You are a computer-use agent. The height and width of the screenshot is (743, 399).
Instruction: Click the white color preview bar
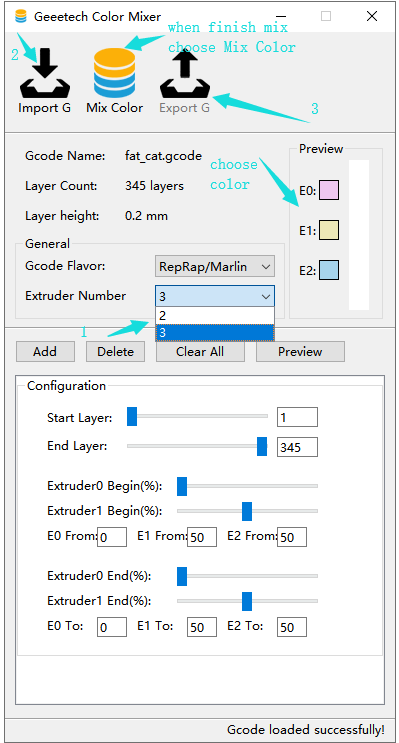359,235
